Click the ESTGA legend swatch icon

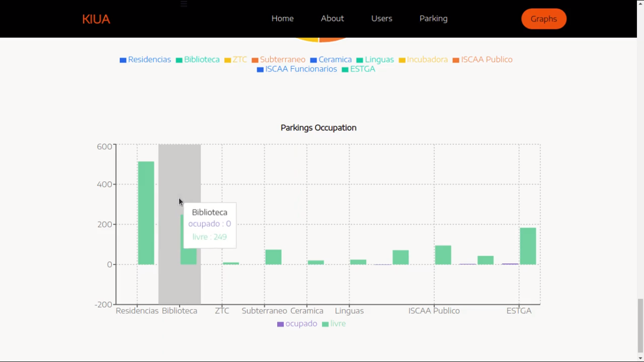(x=345, y=70)
